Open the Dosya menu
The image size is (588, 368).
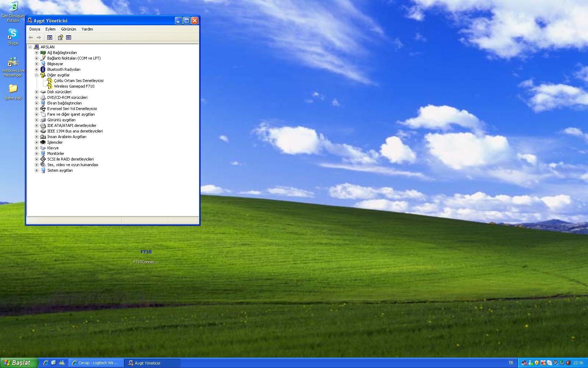35,29
